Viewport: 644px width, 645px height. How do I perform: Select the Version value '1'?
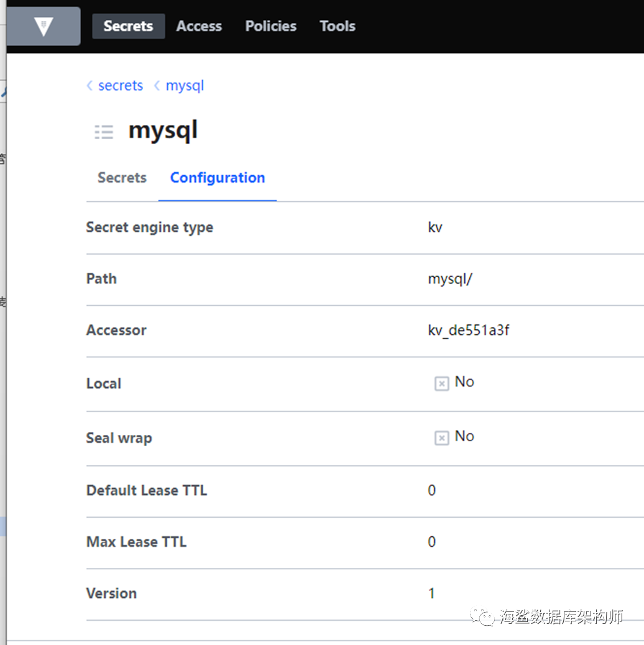tap(431, 593)
